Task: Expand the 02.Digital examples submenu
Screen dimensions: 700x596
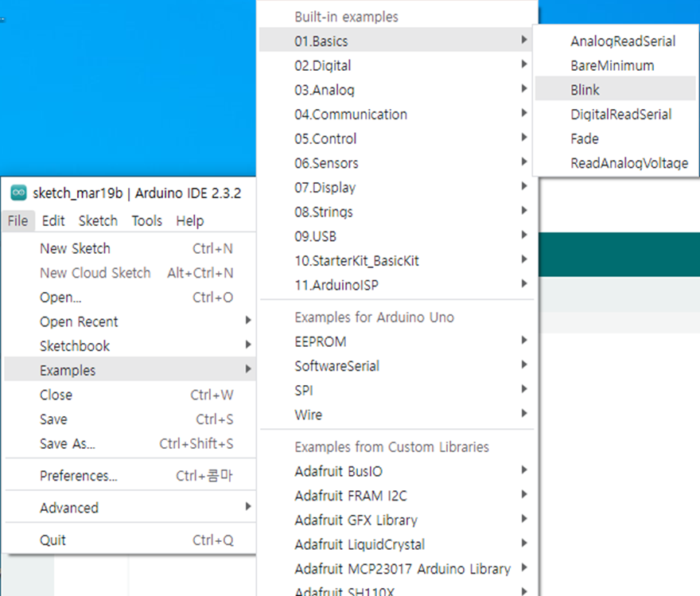Action: [x=397, y=65]
